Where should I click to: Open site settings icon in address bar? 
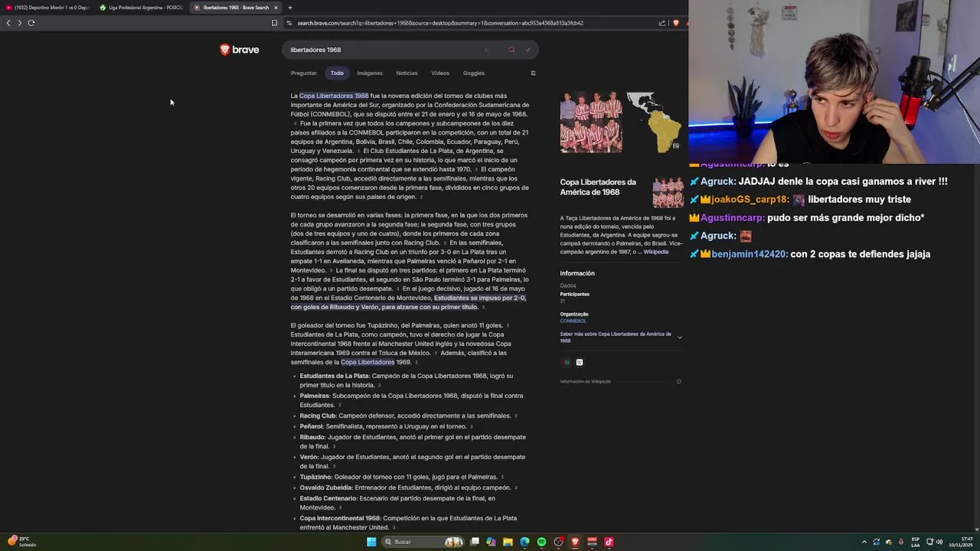pos(289,23)
